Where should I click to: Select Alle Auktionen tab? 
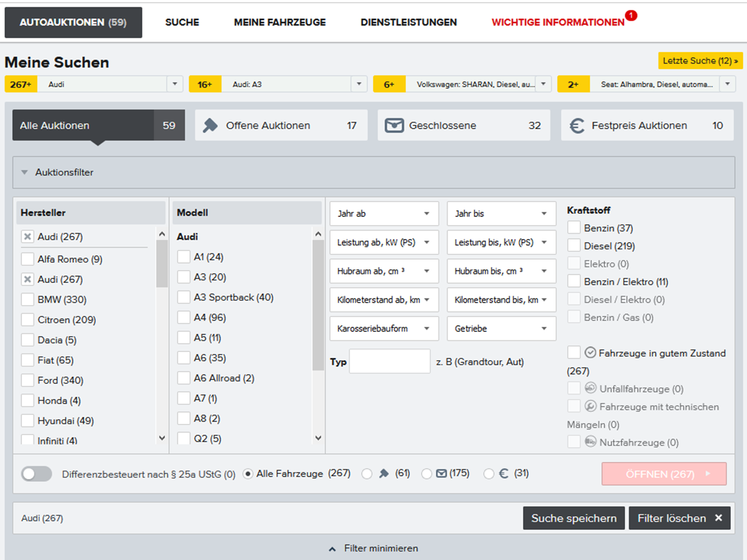[99, 125]
